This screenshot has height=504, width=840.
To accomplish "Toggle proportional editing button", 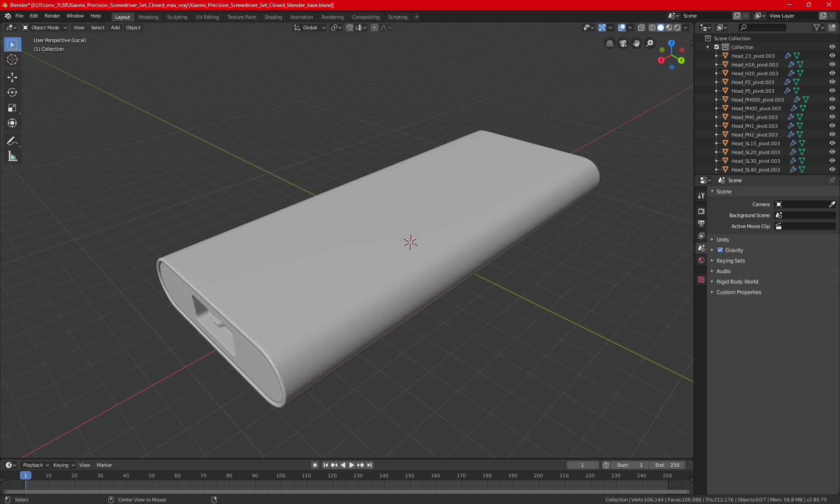I will [374, 28].
